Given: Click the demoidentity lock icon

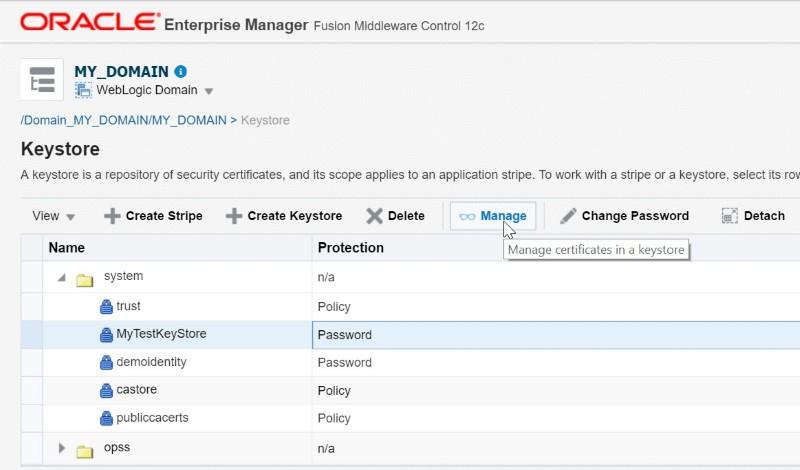Looking at the screenshot, I should pos(106,362).
